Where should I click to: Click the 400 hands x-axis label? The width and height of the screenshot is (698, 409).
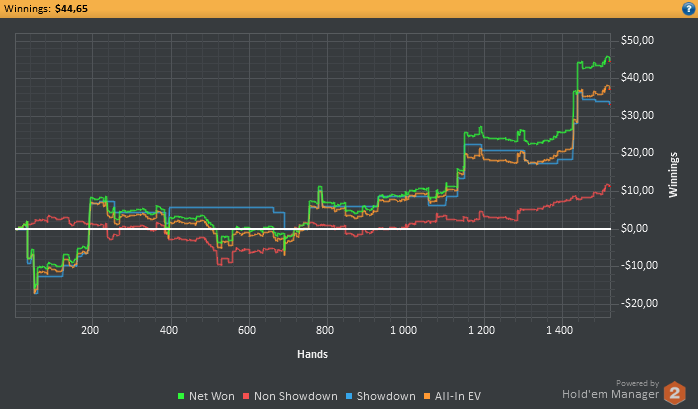(169, 330)
